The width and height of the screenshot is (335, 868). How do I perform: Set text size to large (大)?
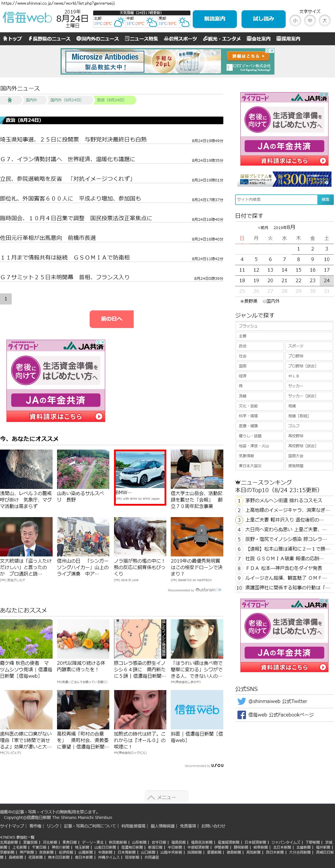[x=324, y=21]
